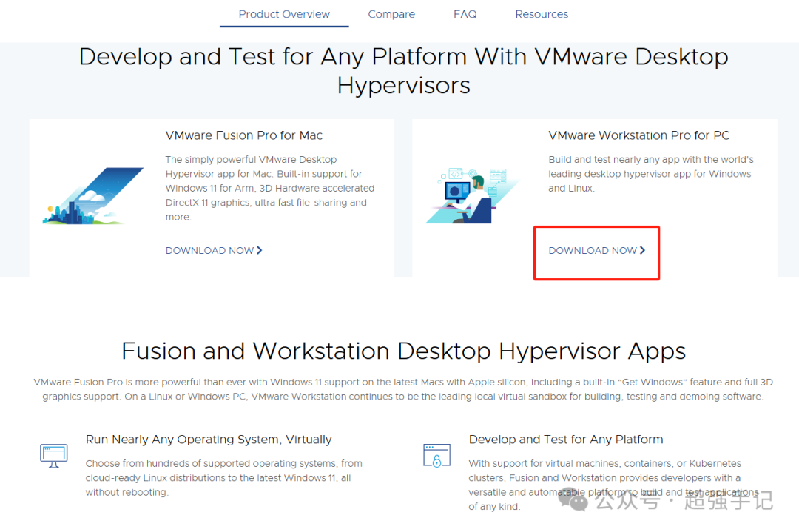Click the Fusion Pro city skyline illustration
Image resolution: width=799 pixels, height=532 pixels.
[93, 195]
